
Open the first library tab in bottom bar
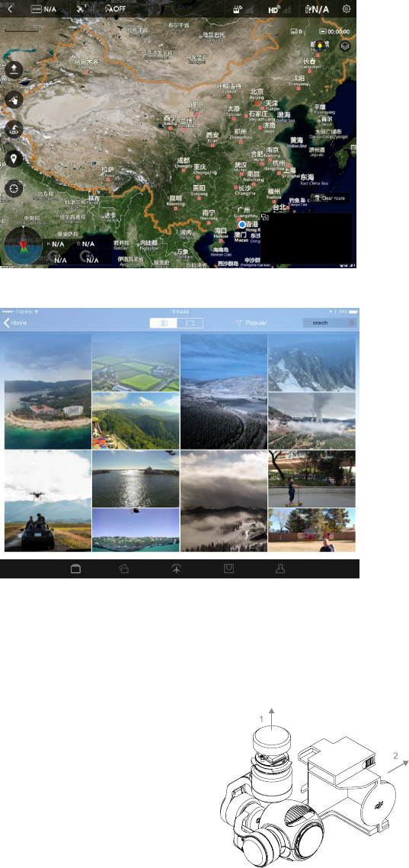tap(76, 569)
